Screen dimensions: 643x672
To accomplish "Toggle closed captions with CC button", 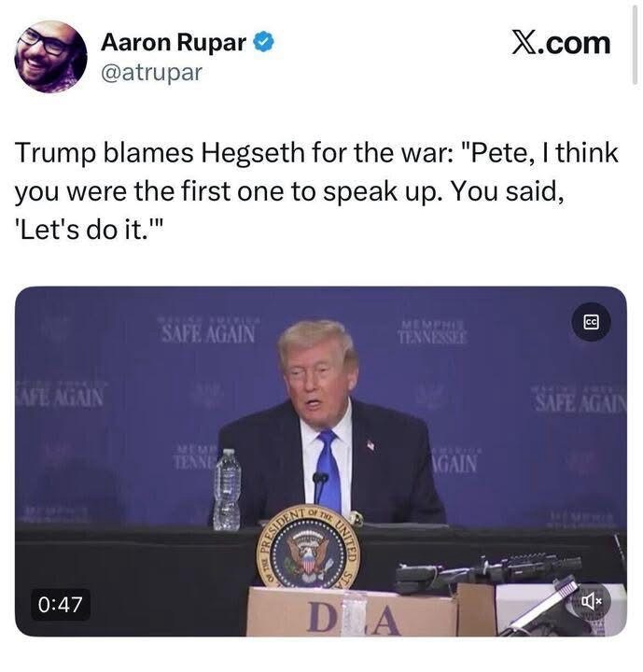I will 591,322.
